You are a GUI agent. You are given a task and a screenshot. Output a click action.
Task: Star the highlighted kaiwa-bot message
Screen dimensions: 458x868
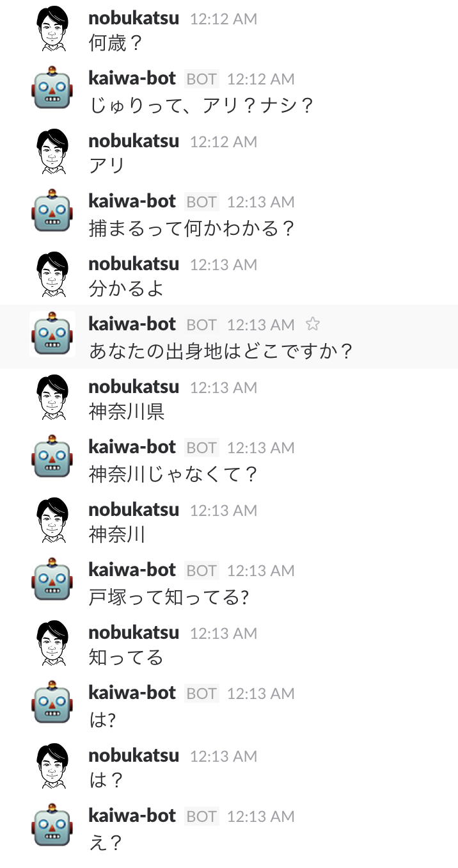click(313, 325)
